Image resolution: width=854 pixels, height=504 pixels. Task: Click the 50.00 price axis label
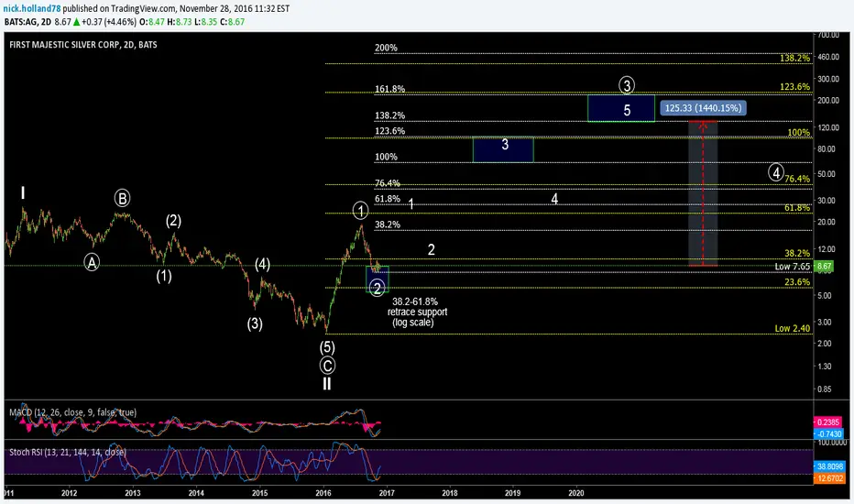[827, 174]
